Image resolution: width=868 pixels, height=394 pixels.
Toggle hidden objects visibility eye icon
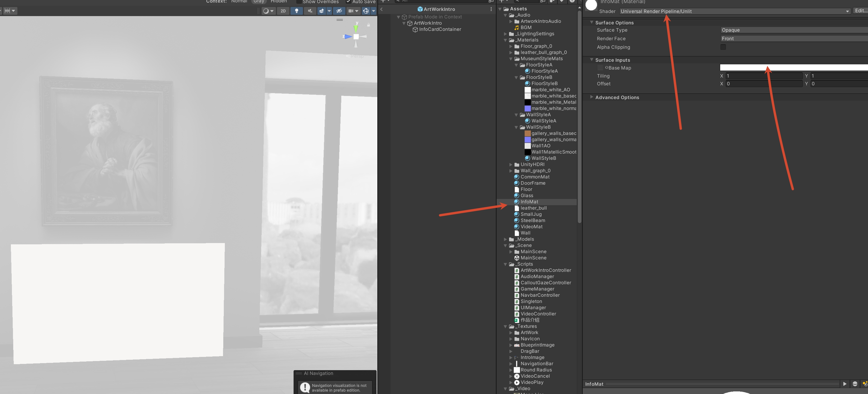pos(339,11)
